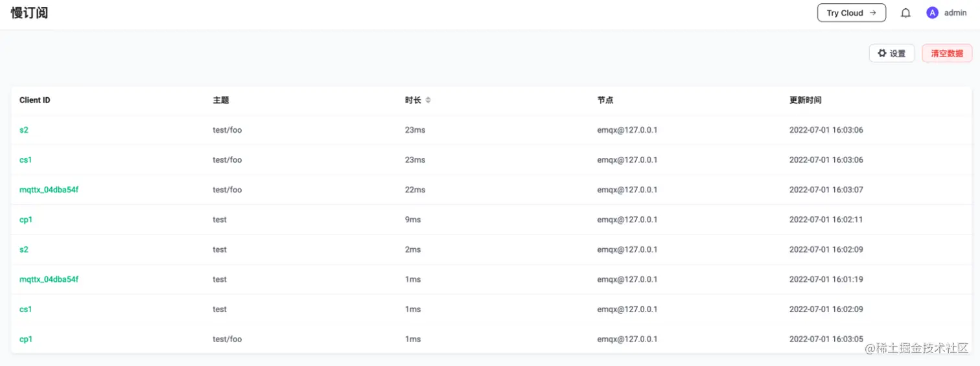Viewport: 980px width, 366px height.
Task: Open client cs1 in the 1ms test row
Action: 26,309
